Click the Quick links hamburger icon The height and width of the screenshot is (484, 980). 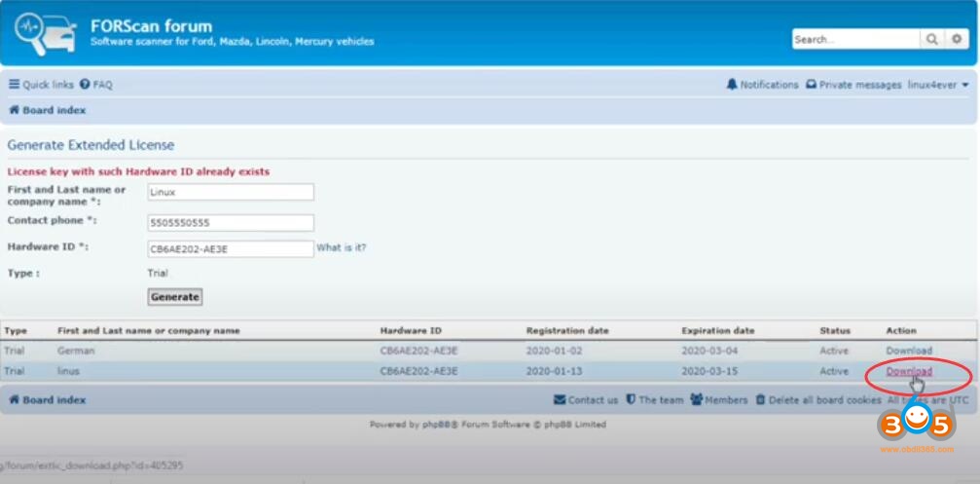(x=14, y=85)
